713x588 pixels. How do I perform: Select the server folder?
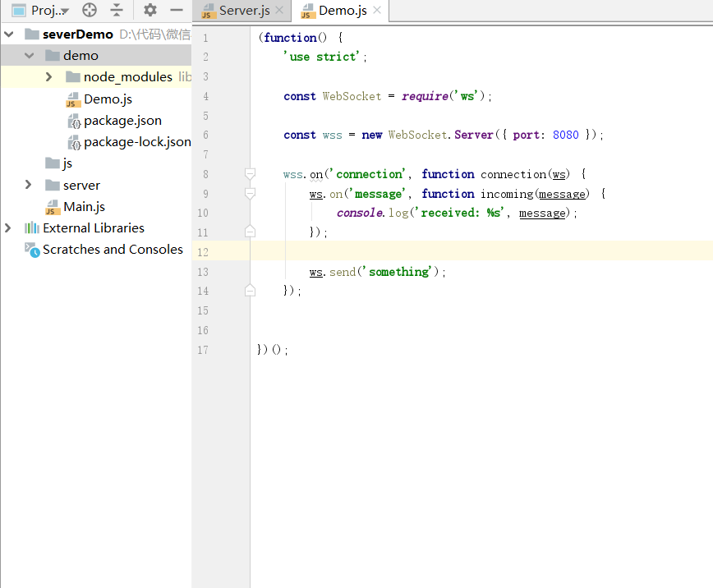tap(81, 185)
